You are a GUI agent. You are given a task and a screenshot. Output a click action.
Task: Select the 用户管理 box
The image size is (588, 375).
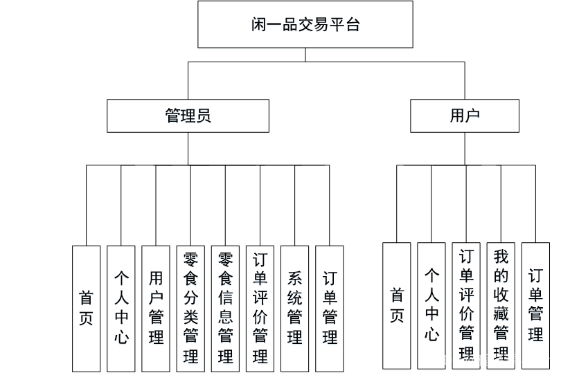[156, 309]
